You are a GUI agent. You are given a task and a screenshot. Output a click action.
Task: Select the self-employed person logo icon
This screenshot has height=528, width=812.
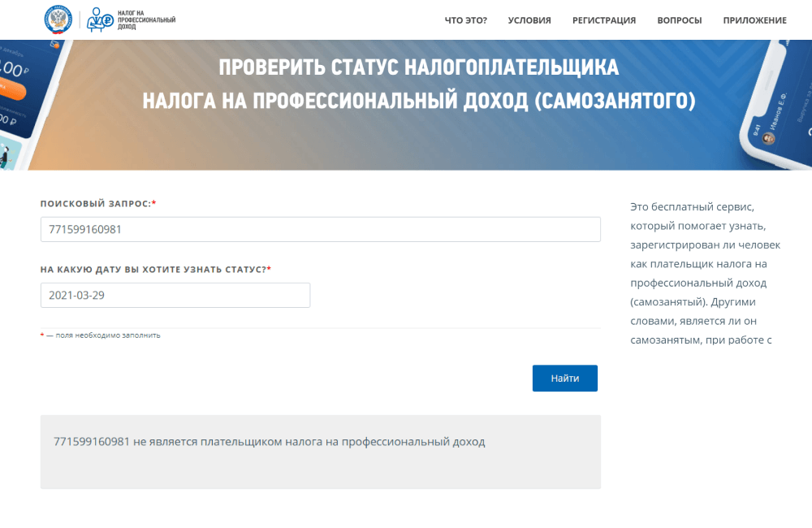pyautogui.click(x=95, y=19)
